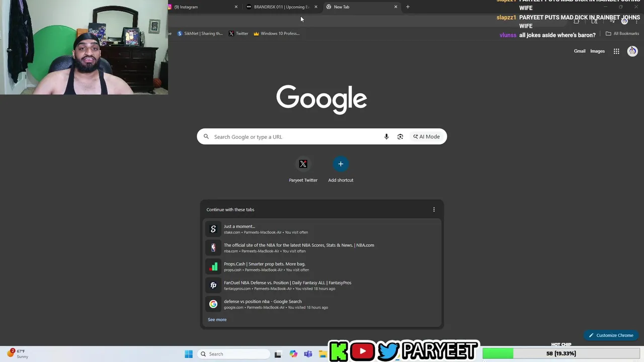Close the BRANDRISK 011 tab
644x362 pixels.
coord(316,7)
